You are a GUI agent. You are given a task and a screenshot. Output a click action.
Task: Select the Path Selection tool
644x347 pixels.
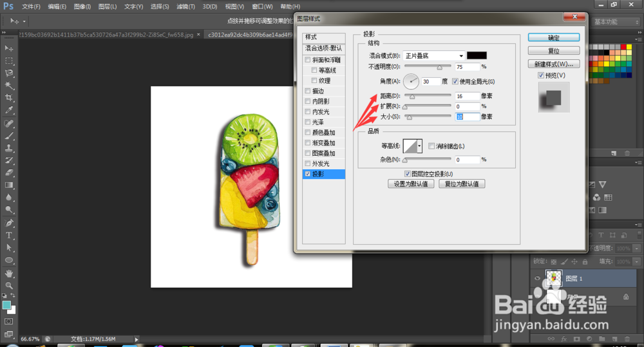(x=8, y=248)
